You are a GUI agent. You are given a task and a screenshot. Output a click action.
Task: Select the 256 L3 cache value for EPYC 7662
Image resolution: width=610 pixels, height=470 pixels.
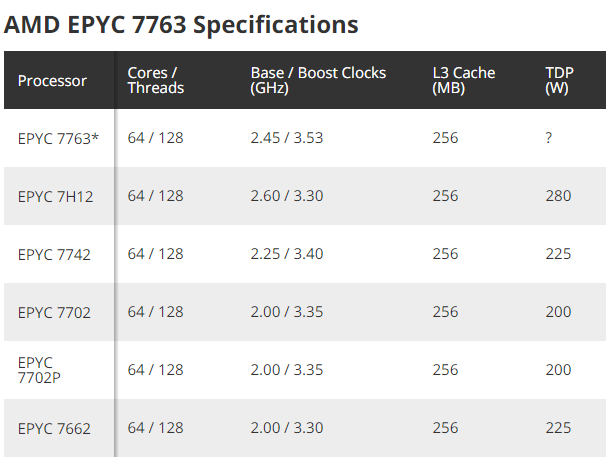(x=445, y=428)
